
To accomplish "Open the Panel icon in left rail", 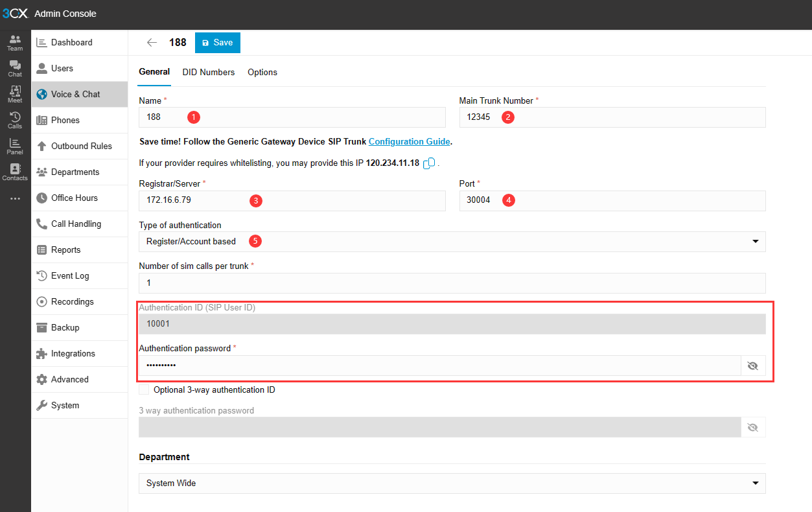I will (x=15, y=146).
